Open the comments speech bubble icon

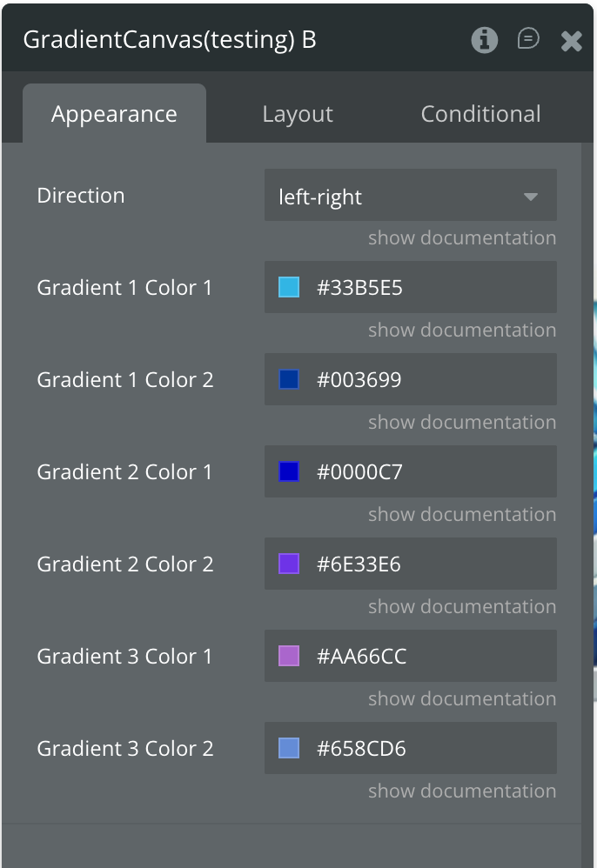(x=528, y=39)
